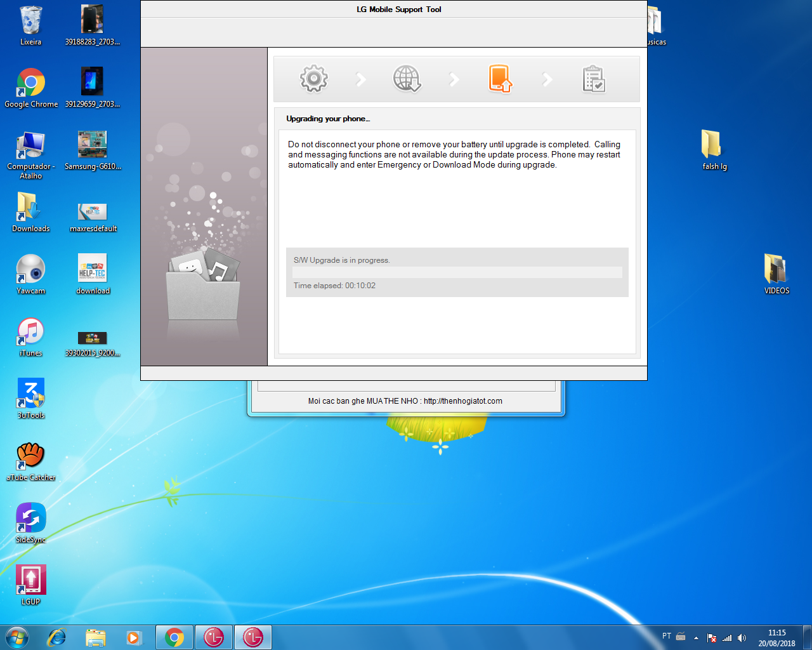Click the Action Center flag icon

712,637
